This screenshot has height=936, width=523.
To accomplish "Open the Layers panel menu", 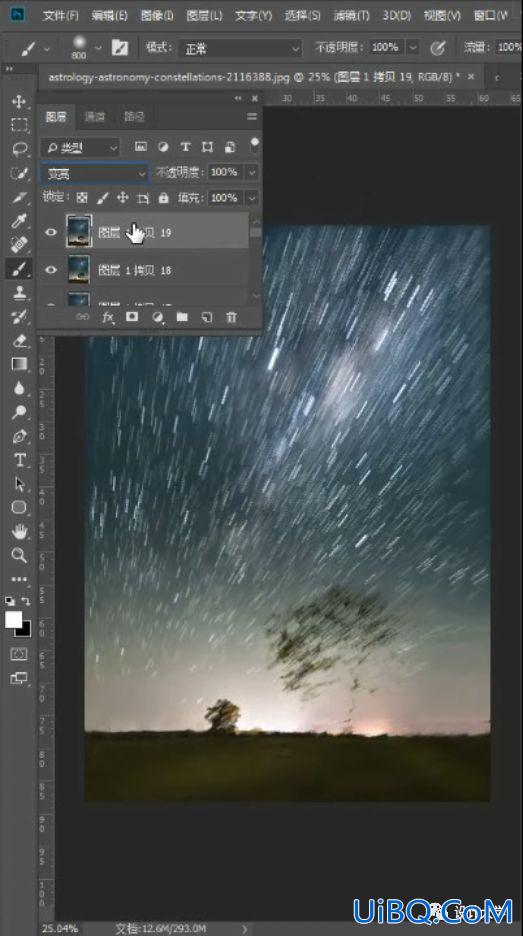I will pos(251,116).
